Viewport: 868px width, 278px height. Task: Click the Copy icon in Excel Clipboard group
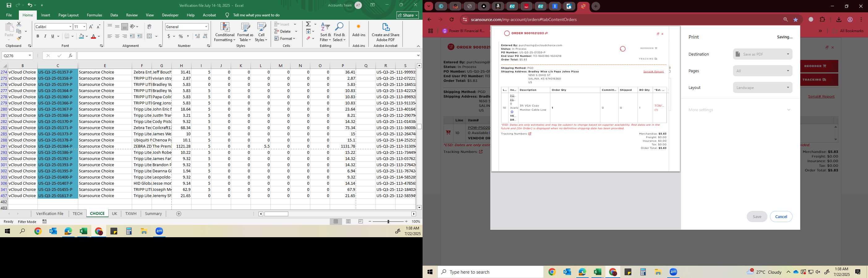(x=19, y=31)
